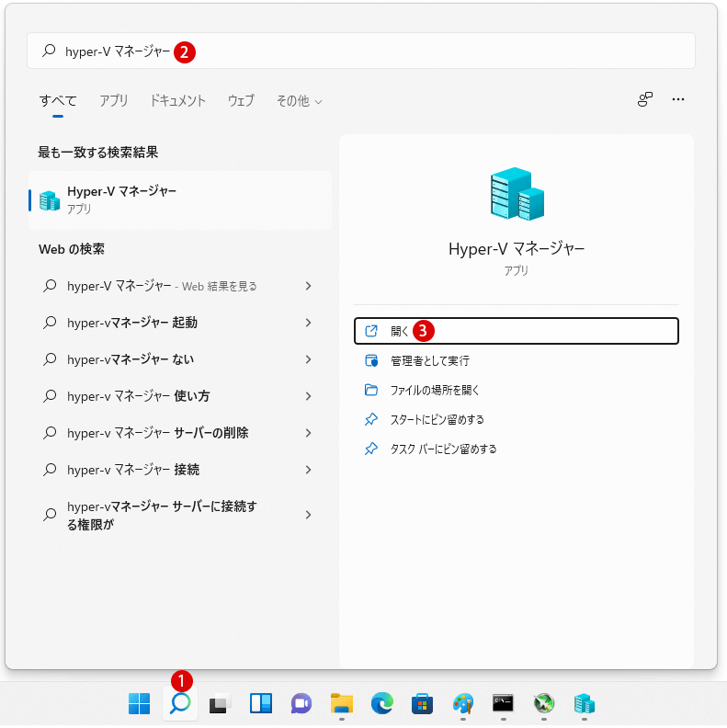Switch to the すべて tab
This screenshot has width=727, height=728.
pyautogui.click(x=58, y=100)
